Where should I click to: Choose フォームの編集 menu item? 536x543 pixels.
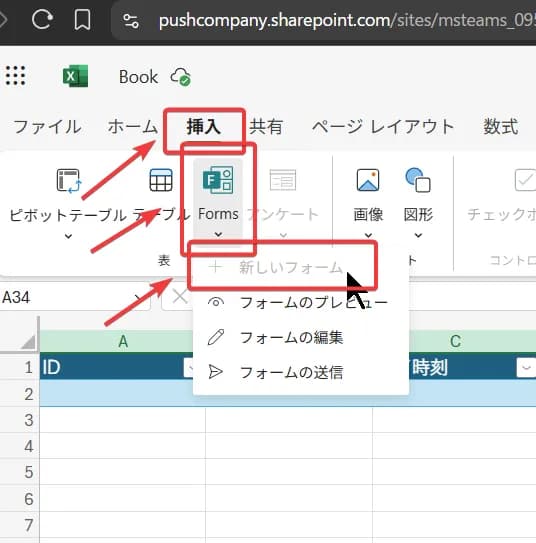tap(301, 338)
